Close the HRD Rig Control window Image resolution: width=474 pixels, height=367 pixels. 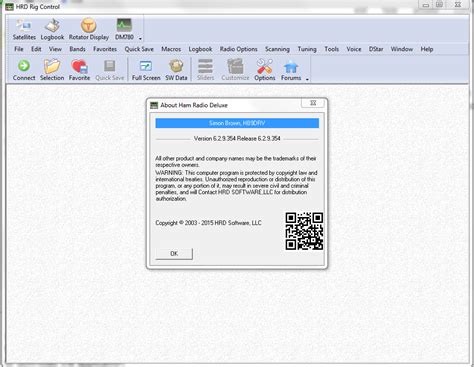(x=458, y=5)
